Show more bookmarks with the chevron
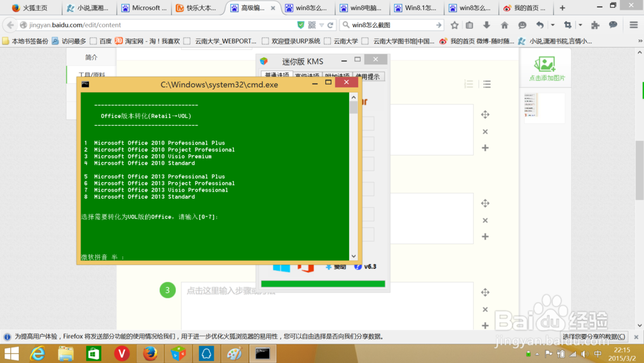Viewport: 644px width, 363px height. (x=640, y=41)
